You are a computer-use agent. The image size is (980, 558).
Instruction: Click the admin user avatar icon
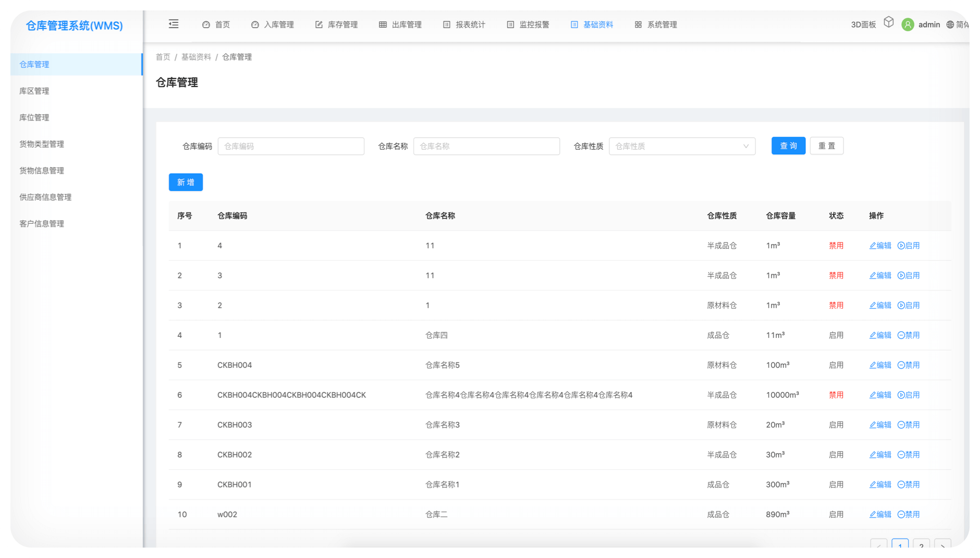coord(908,25)
